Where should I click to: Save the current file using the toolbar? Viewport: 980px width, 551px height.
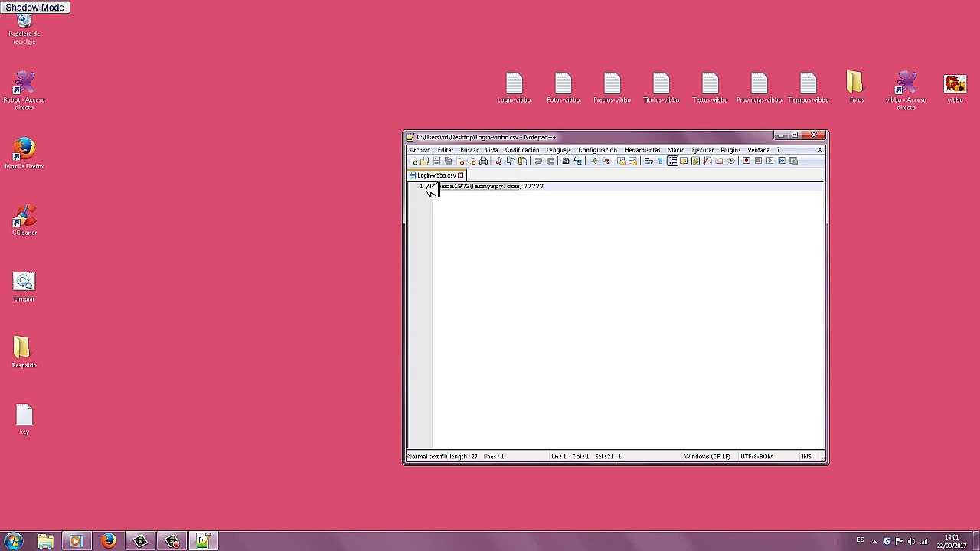[x=436, y=161]
